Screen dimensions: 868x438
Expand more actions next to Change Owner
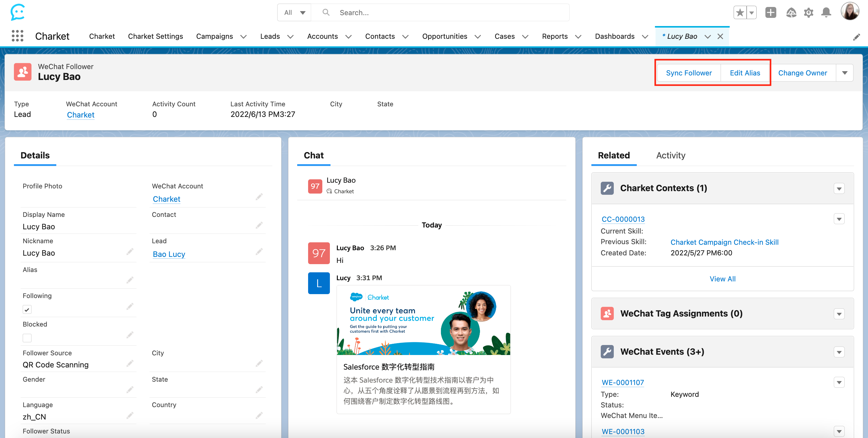tap(844, 73)
